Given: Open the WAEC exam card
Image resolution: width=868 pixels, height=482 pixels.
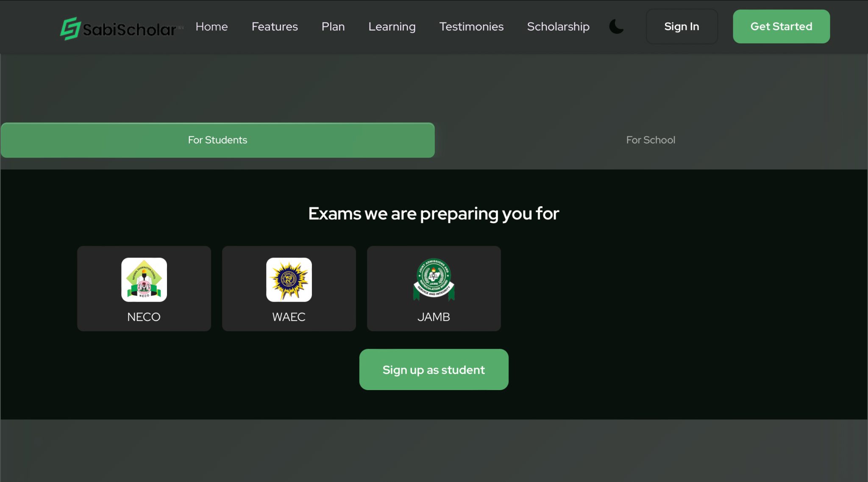Looking at the screenshot, I should (289, 288).
